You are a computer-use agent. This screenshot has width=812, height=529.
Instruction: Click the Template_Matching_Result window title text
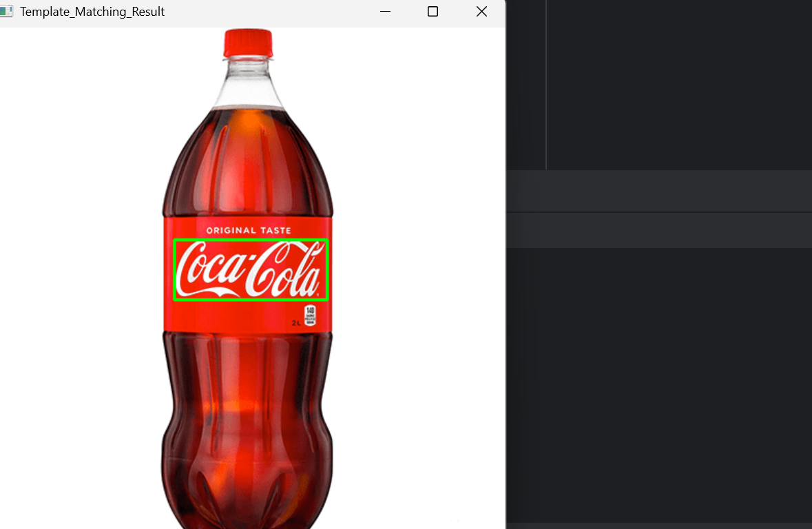click(92, 12)
